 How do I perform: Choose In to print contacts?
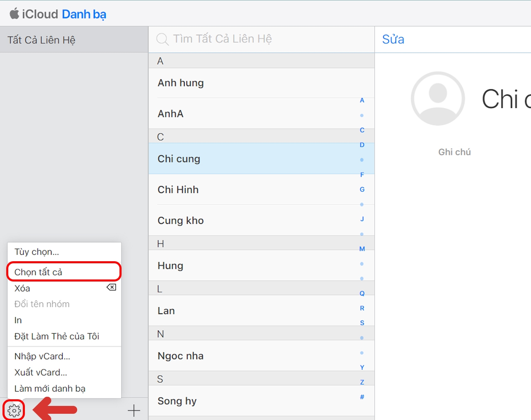(x=64, y=320)
